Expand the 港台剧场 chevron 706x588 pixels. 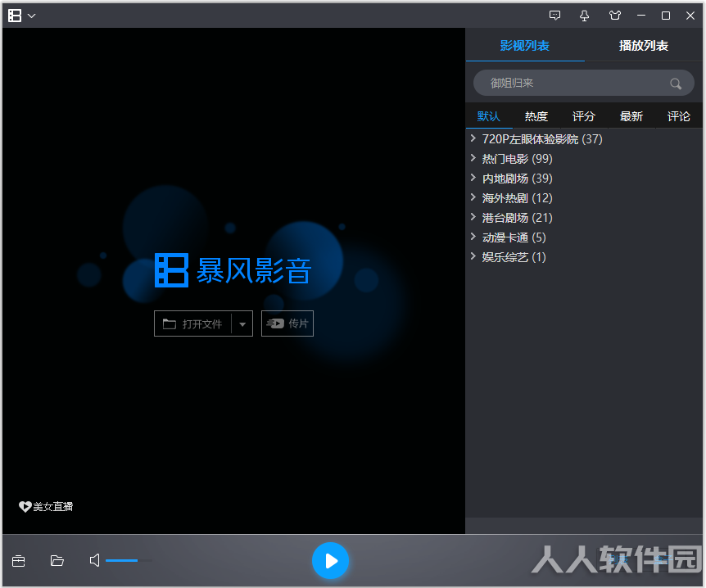point(473,216)
